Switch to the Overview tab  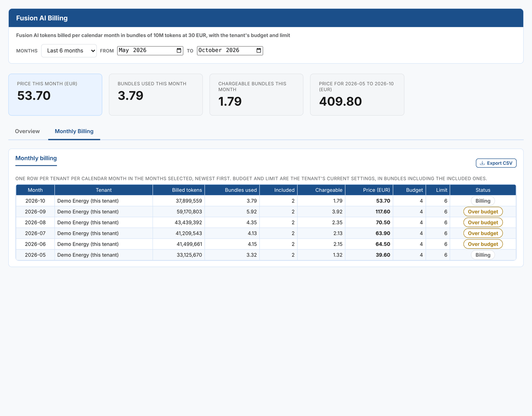tap(27, 131)
